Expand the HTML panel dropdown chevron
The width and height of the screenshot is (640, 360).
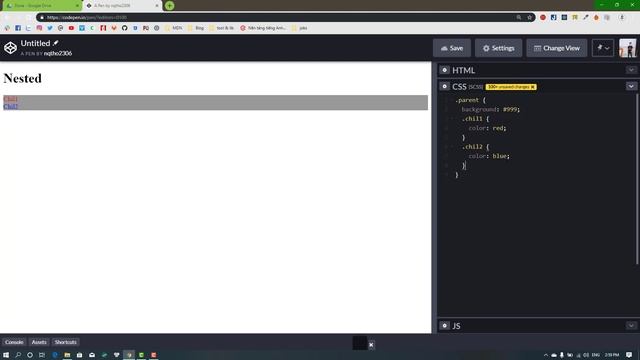[631, 70]
